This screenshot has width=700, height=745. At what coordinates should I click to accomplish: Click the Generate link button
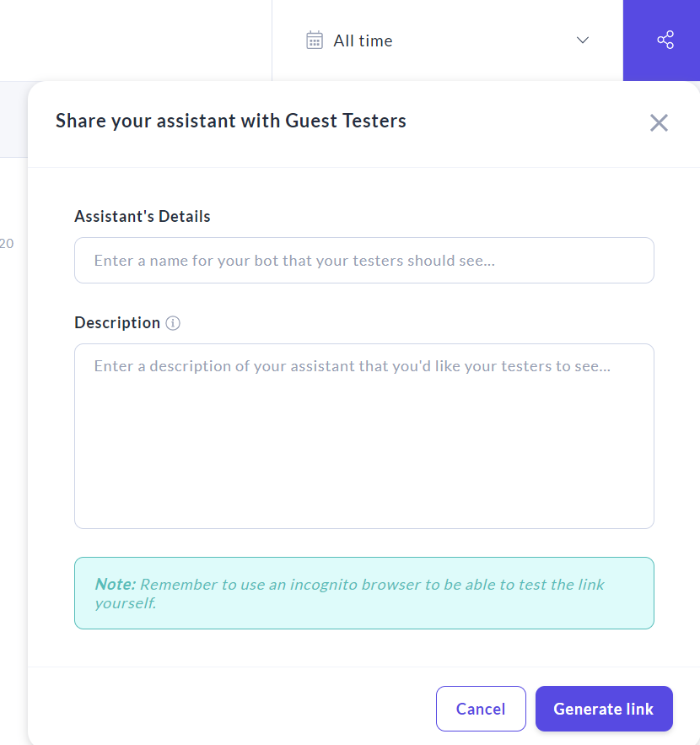tap(604, 709)
